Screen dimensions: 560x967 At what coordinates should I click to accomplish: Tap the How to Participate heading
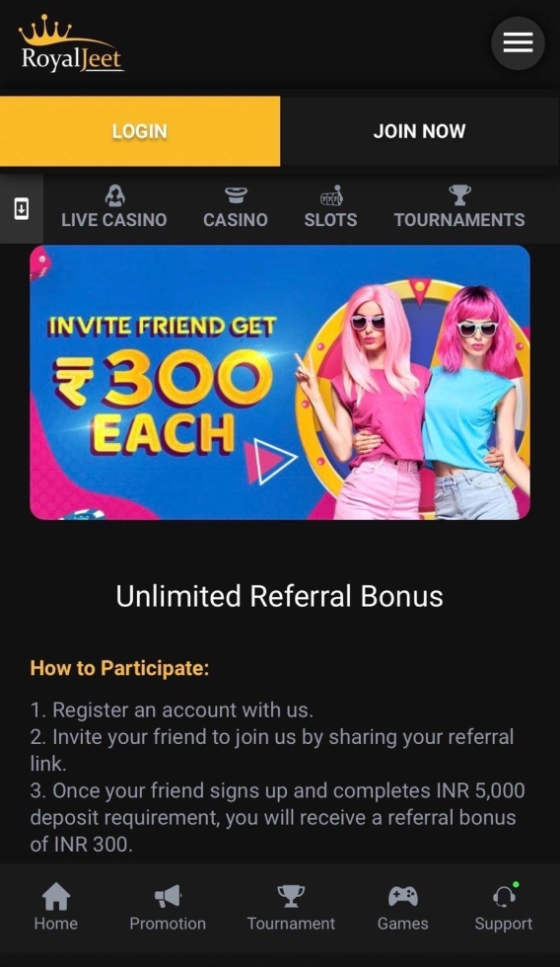[x=119, y=668]
